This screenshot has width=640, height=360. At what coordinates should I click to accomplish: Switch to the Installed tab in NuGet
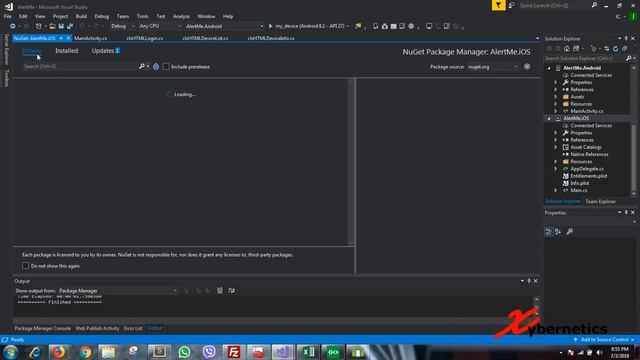click(x=67, y=51)
